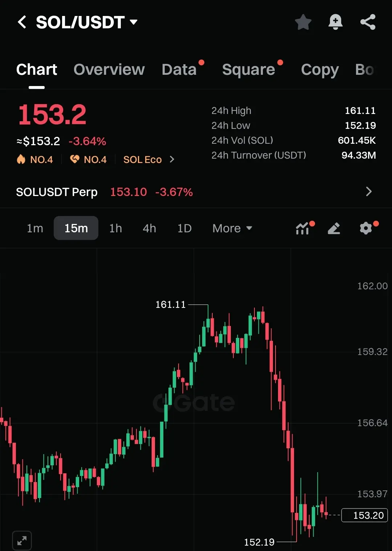The width and height of the screenshot is (392, 551).
Task: Select the Chart tab
Action: 37,69
